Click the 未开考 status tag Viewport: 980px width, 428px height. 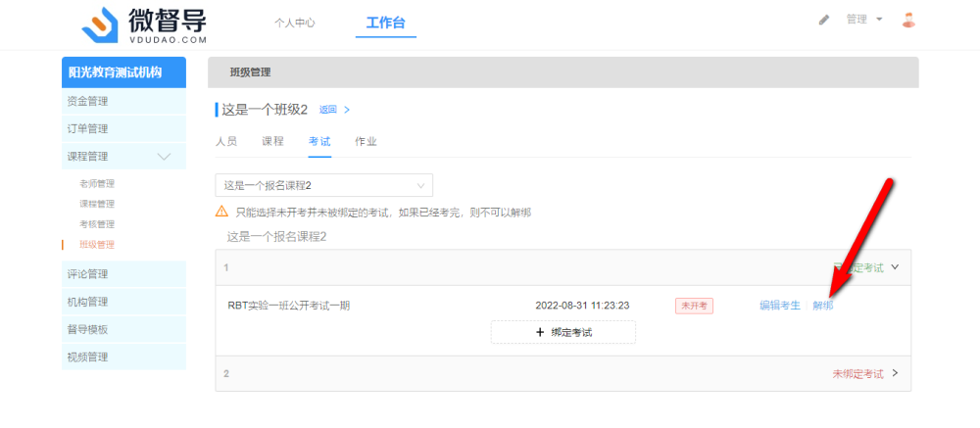click(x=694, y=306)
